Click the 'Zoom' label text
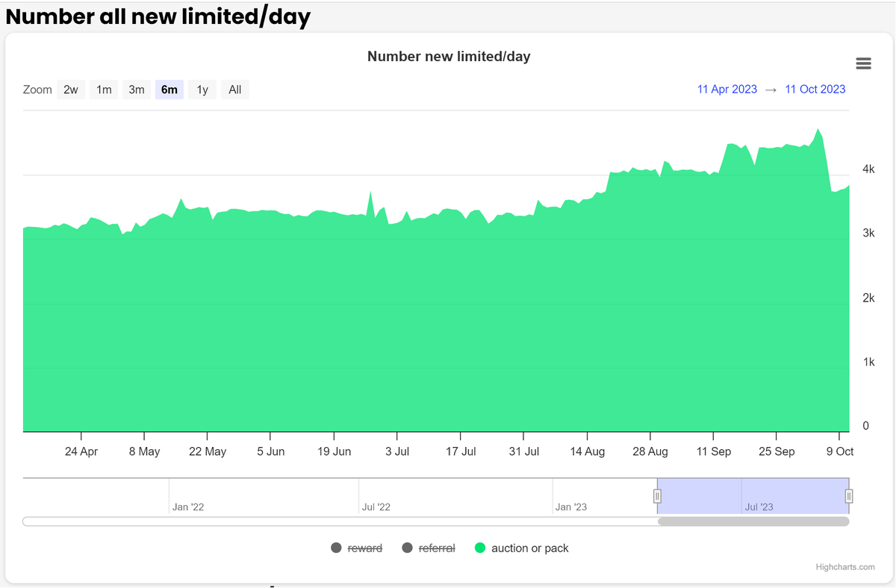 pos(37,90)
